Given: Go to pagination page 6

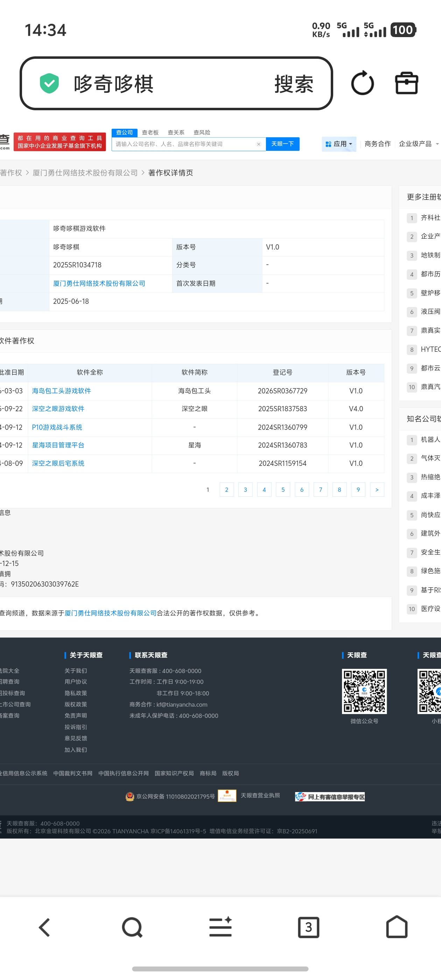Looking at the screenshot, I should 302,490.
